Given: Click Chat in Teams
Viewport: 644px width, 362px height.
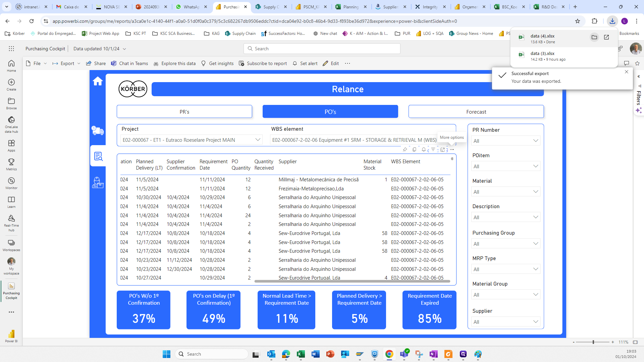Looking at the screenshot, I should 129,63.
